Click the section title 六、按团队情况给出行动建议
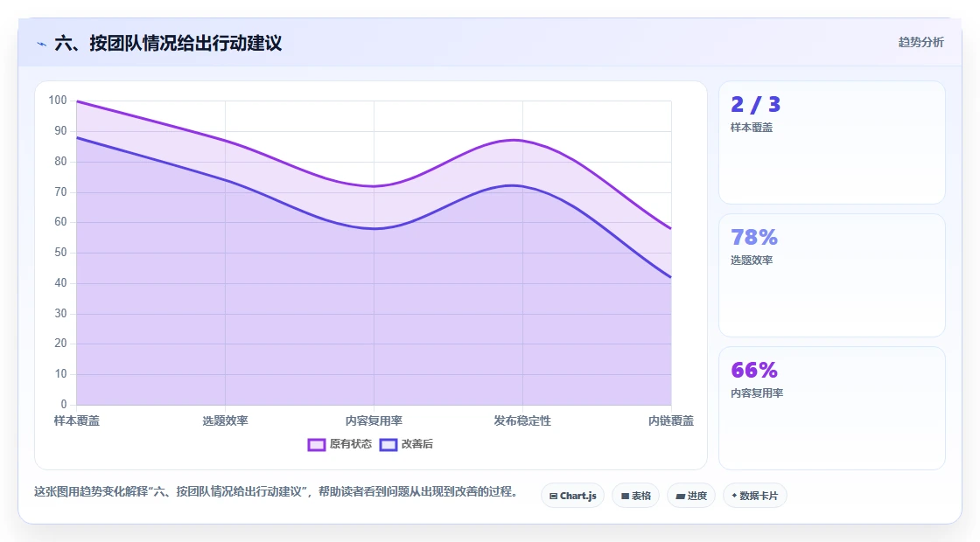 click(168, 43)
